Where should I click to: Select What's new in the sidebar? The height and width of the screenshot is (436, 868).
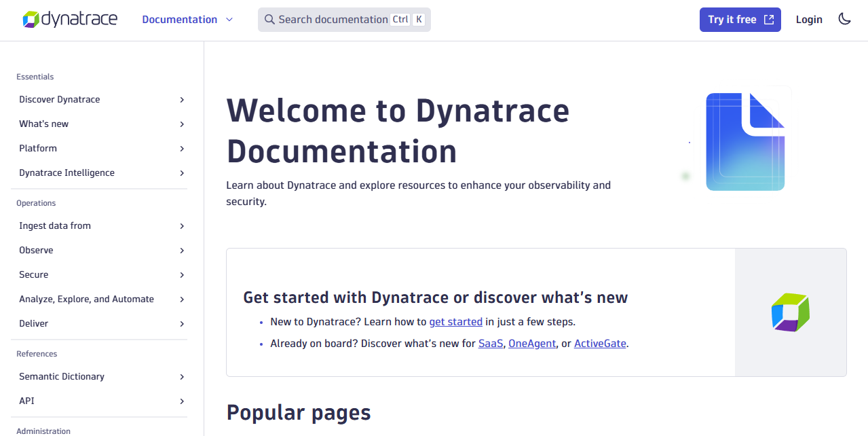[x=44, y=124]
